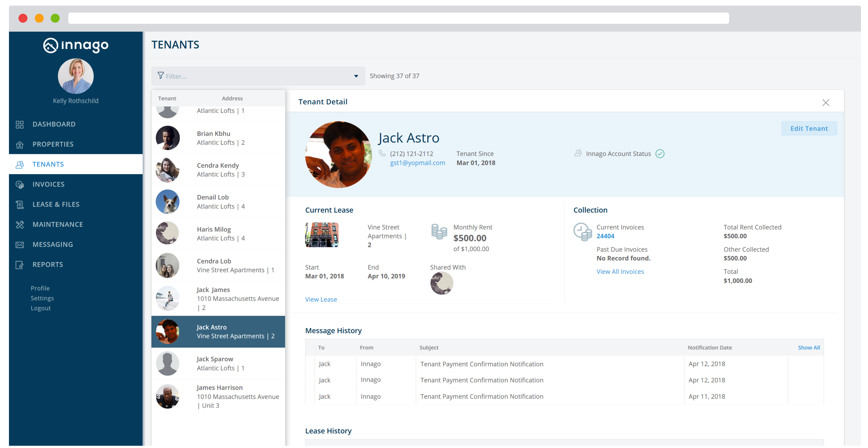Expand the Filter dropdown
Image resolution: width=868 pixels, height=448 pixels.
(x=356, y=76)
